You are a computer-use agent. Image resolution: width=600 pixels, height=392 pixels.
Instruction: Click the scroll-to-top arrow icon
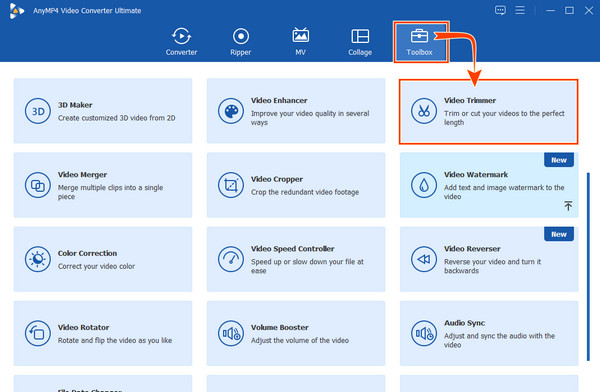pyautogui.click(x=568, y=206)
